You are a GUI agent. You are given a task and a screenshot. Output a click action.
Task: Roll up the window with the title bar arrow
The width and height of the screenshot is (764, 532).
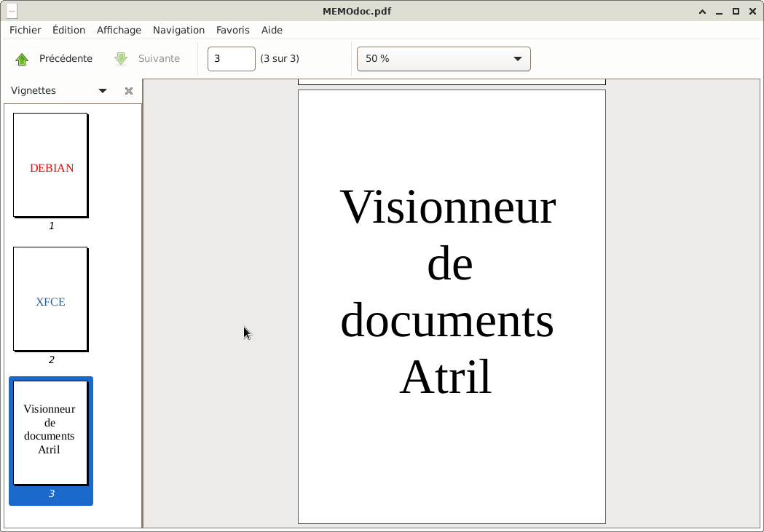click(702, 12)
